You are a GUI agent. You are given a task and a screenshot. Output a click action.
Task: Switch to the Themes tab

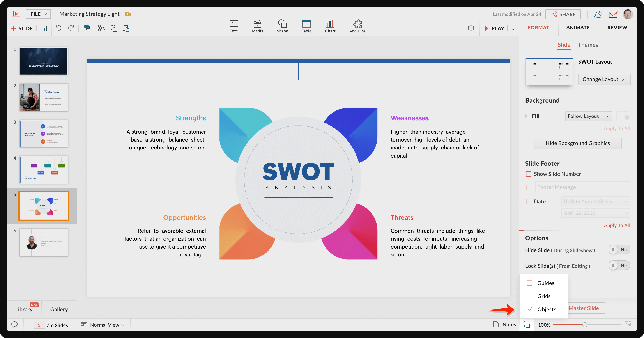[587, 45]
